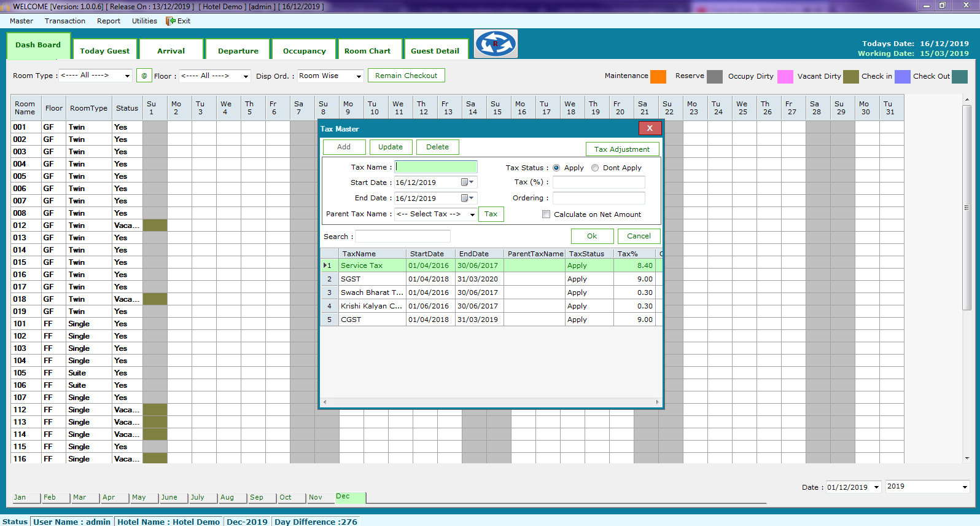Click the Tax list right scroll arrow

tap(657, 402)
